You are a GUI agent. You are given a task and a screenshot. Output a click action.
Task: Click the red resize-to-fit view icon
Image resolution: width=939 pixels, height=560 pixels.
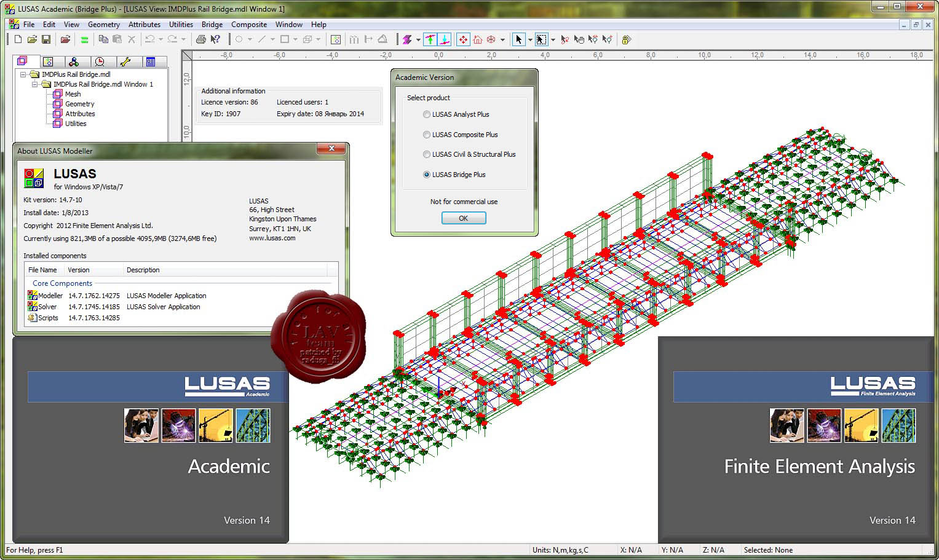463,39
